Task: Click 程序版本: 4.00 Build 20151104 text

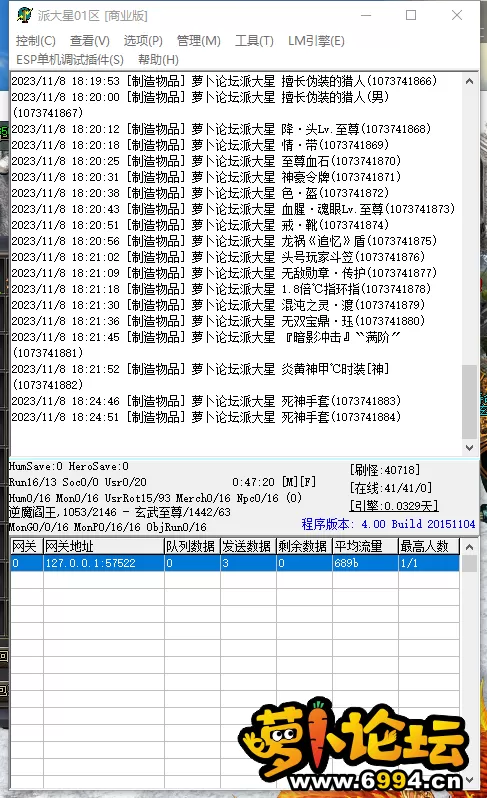Action: (x=388, y=524)
